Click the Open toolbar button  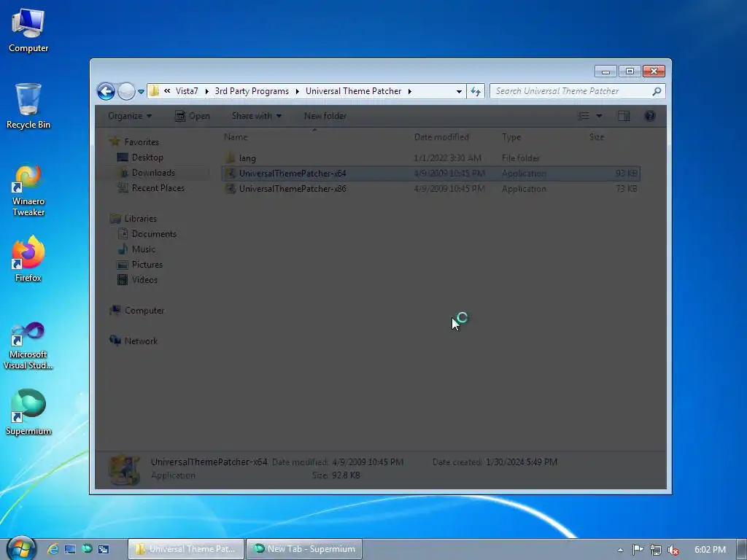tap(193, 116)
